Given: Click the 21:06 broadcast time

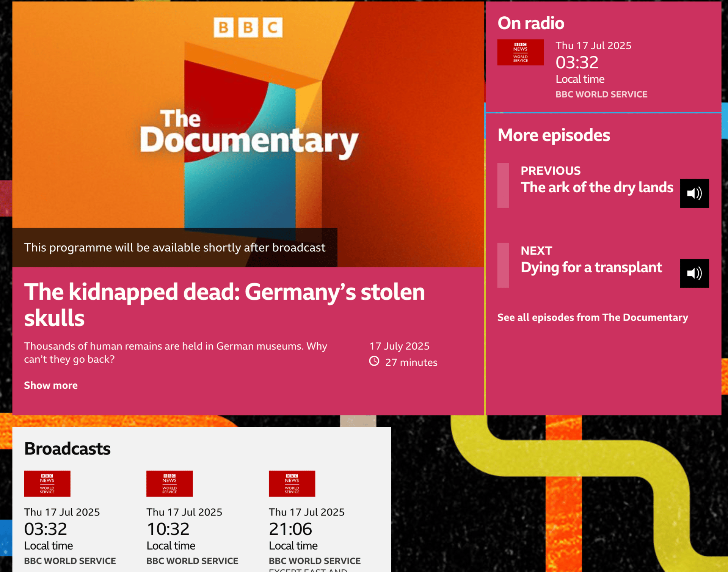Looking at the screenshot, I should [290, 529].
